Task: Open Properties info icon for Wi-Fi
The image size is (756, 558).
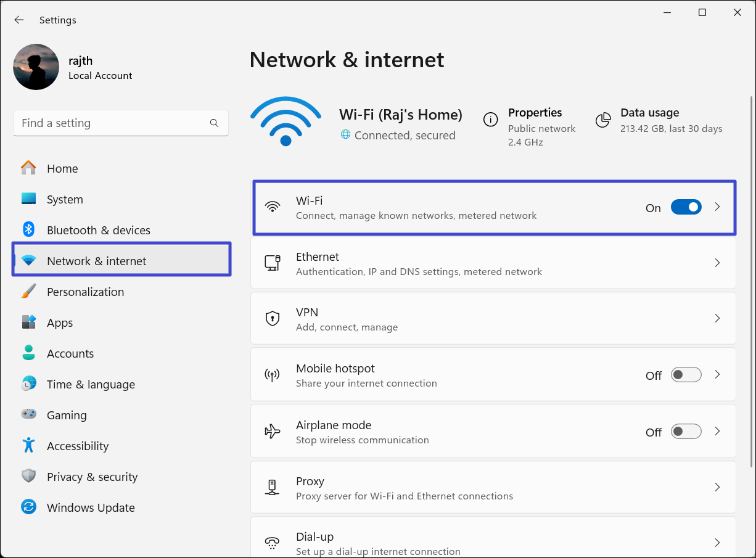Action: tap(490, 120)
